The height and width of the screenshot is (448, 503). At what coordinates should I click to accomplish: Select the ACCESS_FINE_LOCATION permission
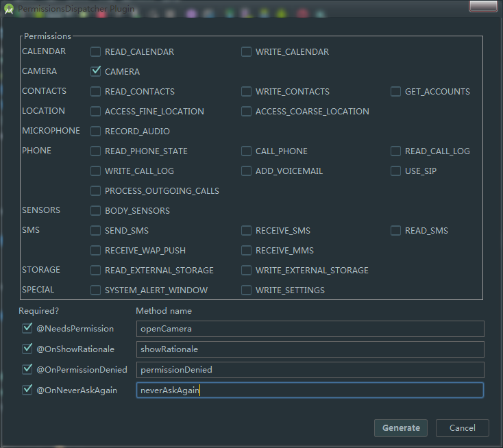[96, 111]
